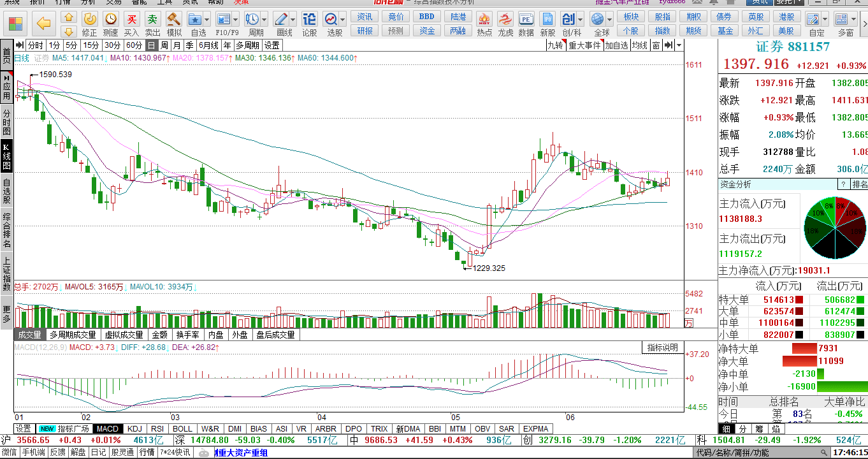Open the 重大资产重组 scrolling news link
The height and width of the screenshot is (459, 868).
click(242, 453)
